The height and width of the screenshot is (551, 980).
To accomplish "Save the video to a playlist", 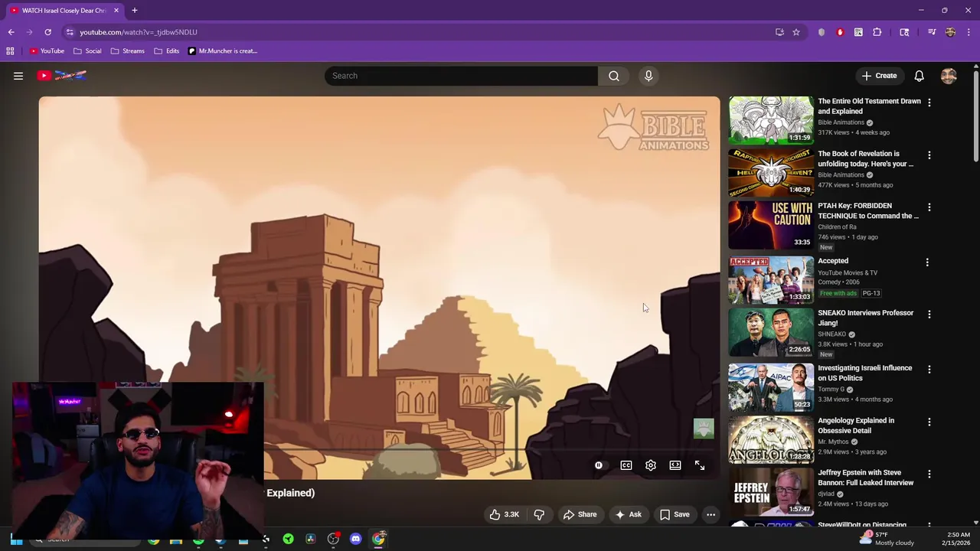I will [675, 514].
